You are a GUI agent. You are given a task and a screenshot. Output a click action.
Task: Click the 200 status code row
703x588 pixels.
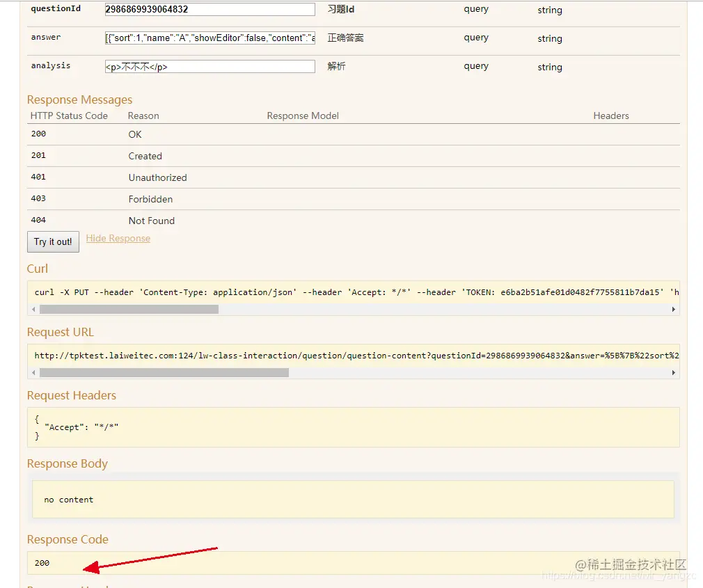tap(354, 134)
